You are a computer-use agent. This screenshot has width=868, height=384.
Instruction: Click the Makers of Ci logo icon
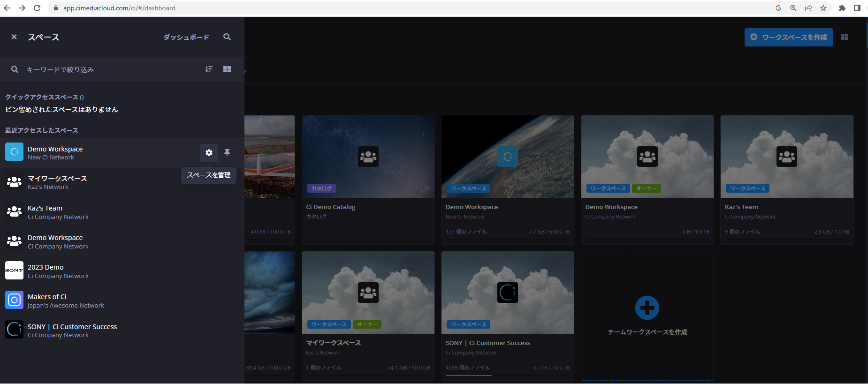coord(14,300)
